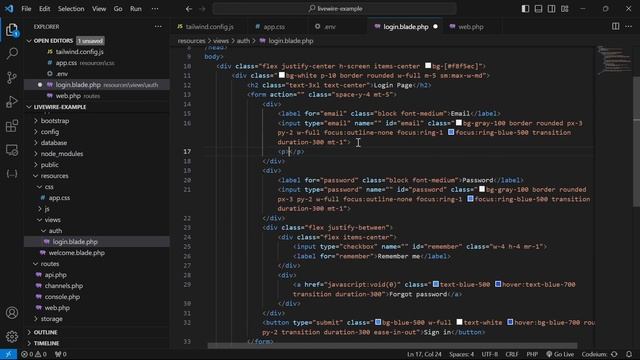Open the Extensions view
This screenshot has width=640, height=360.
[12, 126]
